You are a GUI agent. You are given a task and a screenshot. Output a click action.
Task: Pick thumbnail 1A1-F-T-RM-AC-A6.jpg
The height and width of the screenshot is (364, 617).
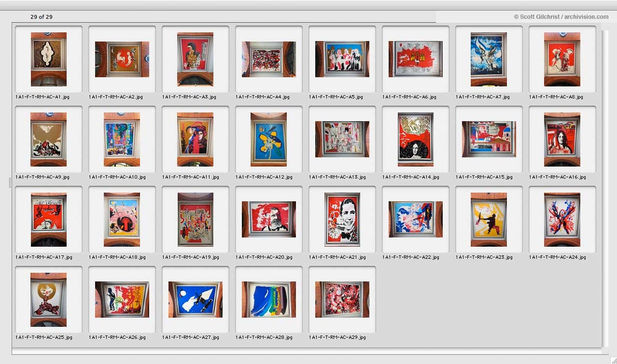[416, 59]
